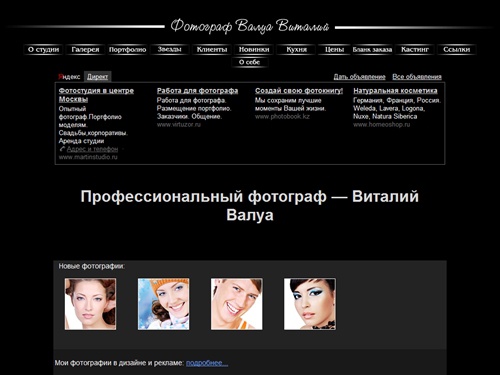Open thumbnail of smiling young man
500x375 pixels.
pyautogui.click(x=236, y=304)
